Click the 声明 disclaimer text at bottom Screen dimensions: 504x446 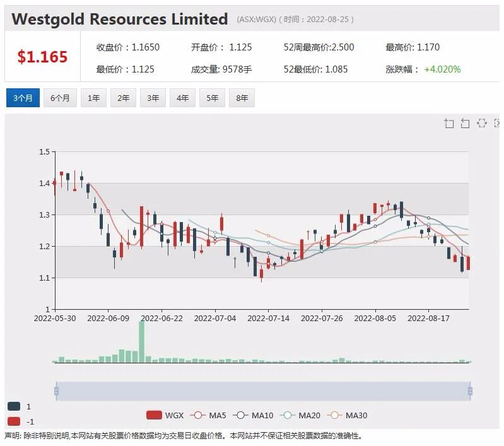coord(184,436)
